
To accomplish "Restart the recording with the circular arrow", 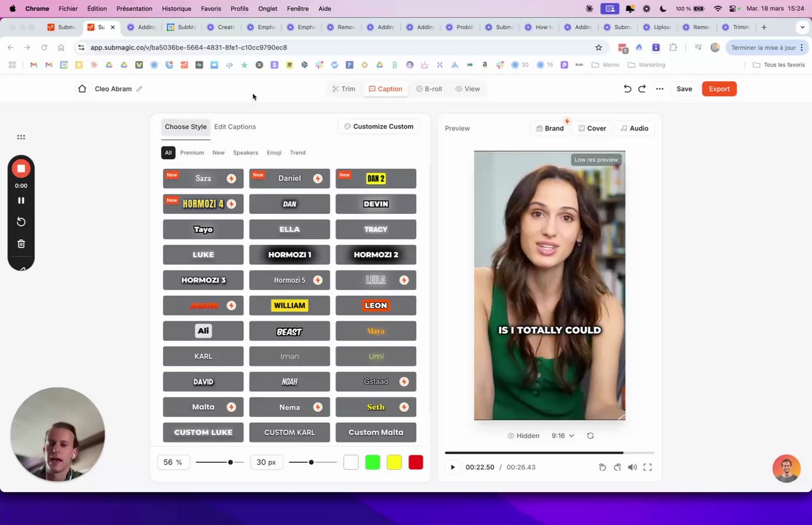I will pos(21,222).
